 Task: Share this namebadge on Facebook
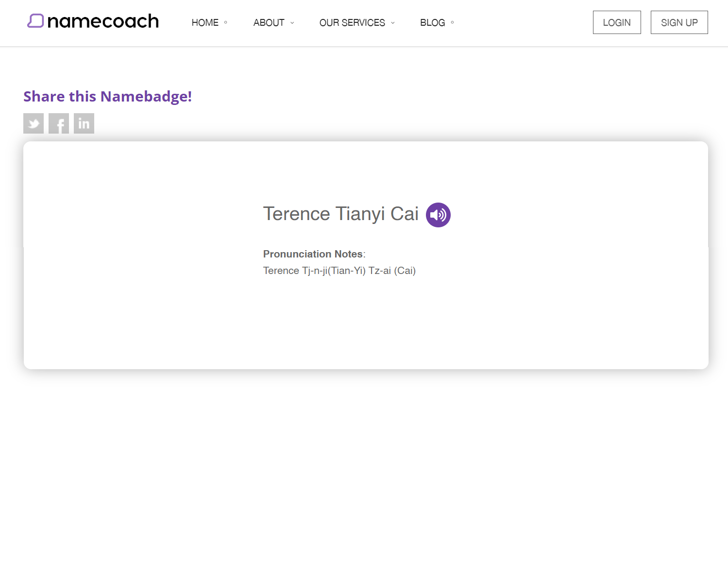pyautogui.click(x=58, y=123)
